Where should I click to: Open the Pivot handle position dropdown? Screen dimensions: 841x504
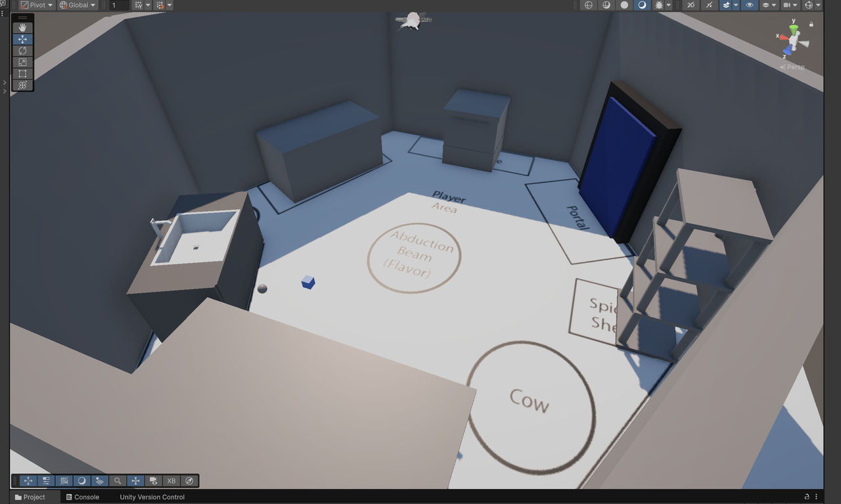37,5
